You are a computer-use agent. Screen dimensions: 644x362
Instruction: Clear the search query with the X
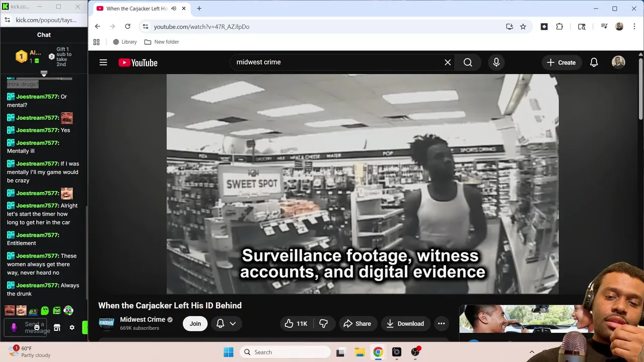pos(448,62)
